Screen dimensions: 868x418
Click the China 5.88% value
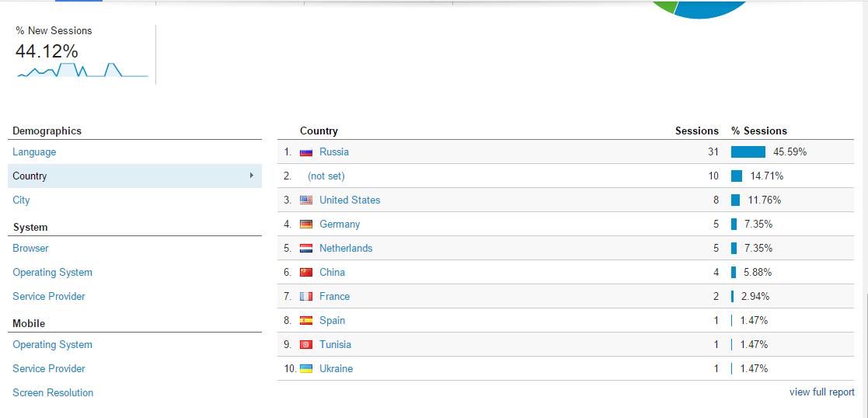click(757, 273)
